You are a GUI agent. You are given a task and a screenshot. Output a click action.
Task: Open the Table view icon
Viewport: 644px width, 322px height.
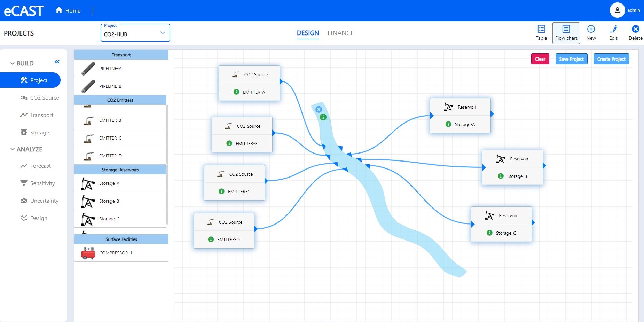(x=541, y=29)
